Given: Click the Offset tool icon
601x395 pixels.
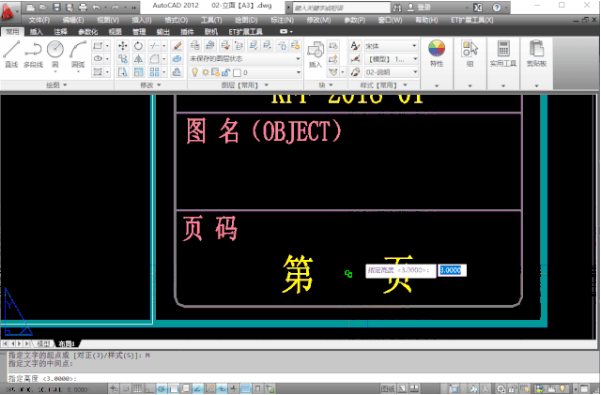Looking at the screenshot, I should coord(177,72).
